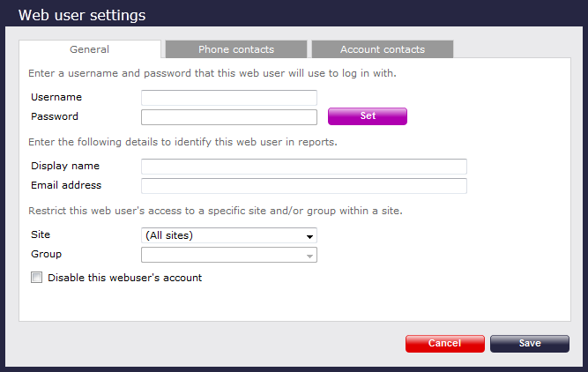
Task: Switch to the Account contacts tab
Action: (382, 49)
